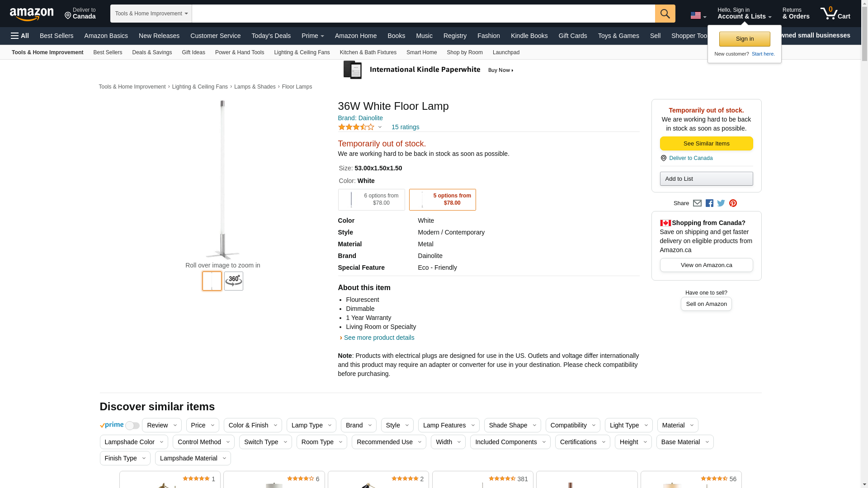
Task: Go to Lighting & Ceiling Fans tab
Action: point(302,52)
